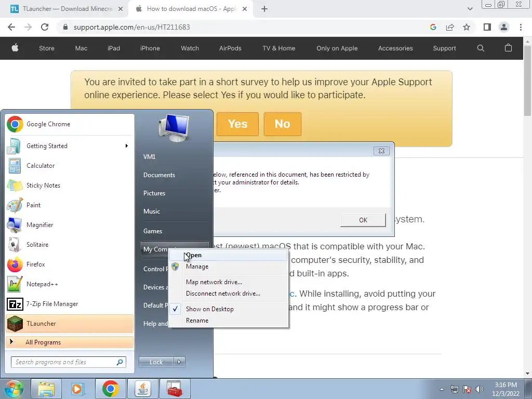Open the red toolbox taskbar app
Screen dimensions: 532x399
click(x=175, y=389)
